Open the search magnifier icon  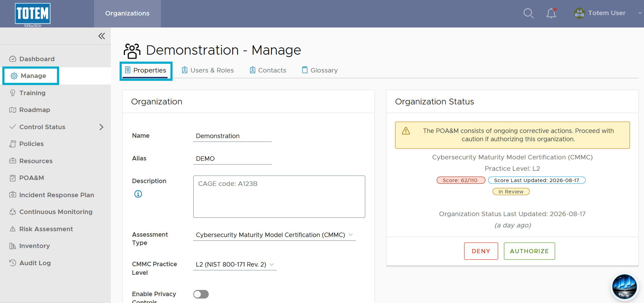pyautogui.click(x=528, y=13)
